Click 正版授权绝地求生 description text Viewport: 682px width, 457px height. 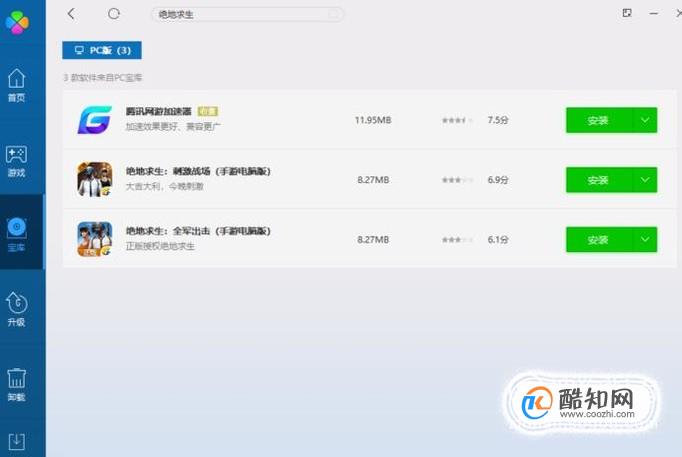point(160,246)
